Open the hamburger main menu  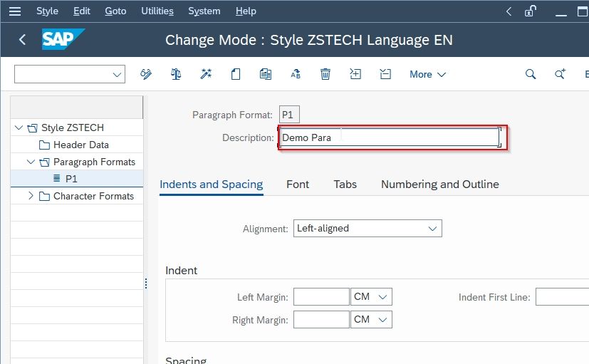click(x=15, y=11)
